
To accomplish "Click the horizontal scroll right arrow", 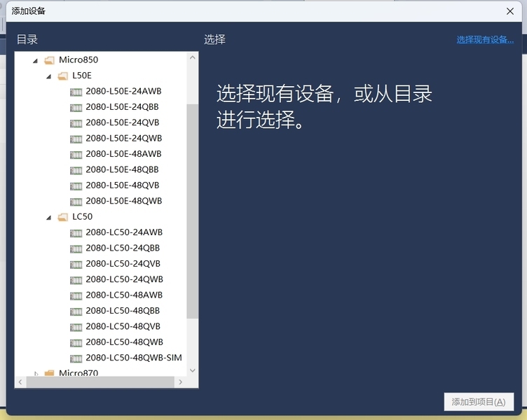I will (181, 382).
